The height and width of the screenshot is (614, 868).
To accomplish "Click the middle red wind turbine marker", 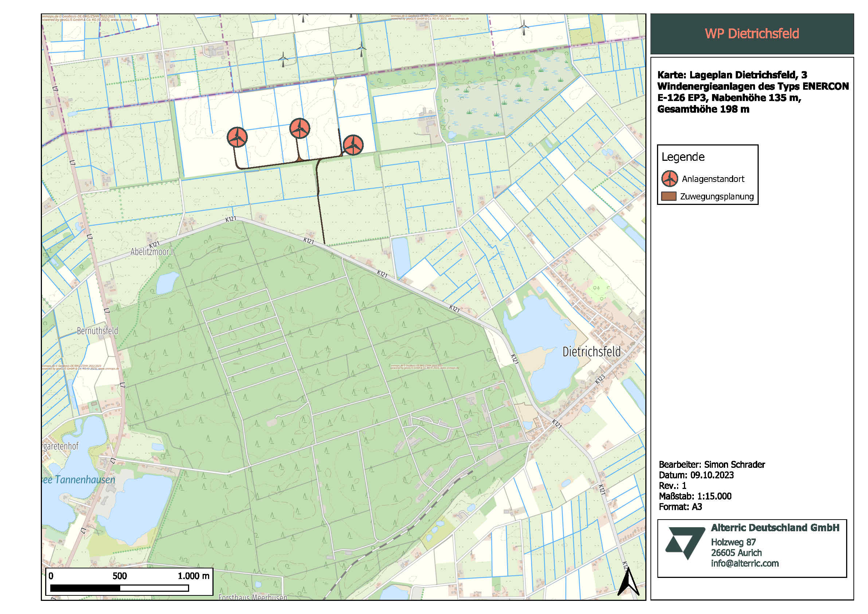I will pyautogui.click(x=300, y=128).
